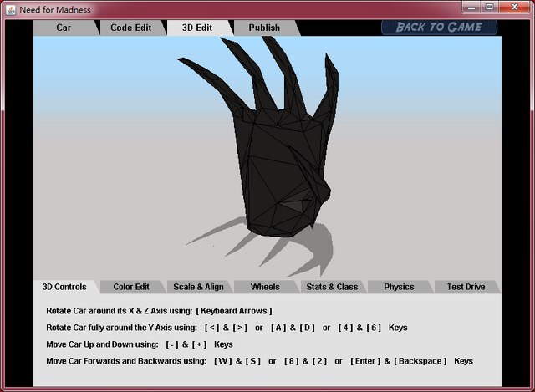
Task: Click the "Rotate Car fully around the Y Axis" line
Action: pyautogui.click(x=227, y=328)
